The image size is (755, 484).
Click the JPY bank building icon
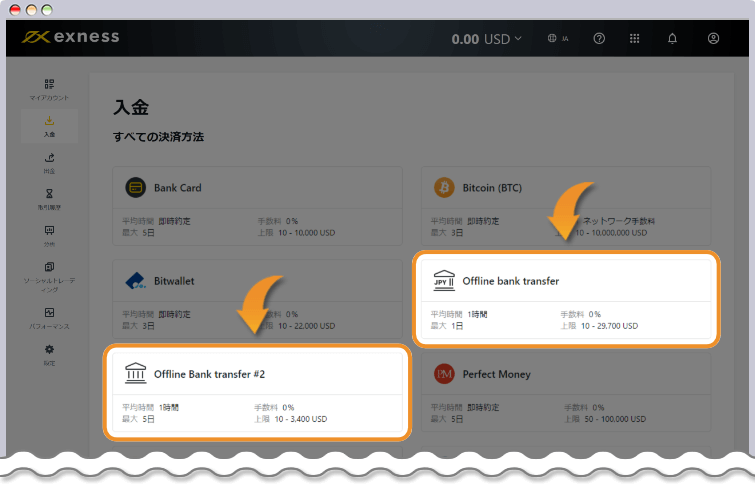click(444, 281)
